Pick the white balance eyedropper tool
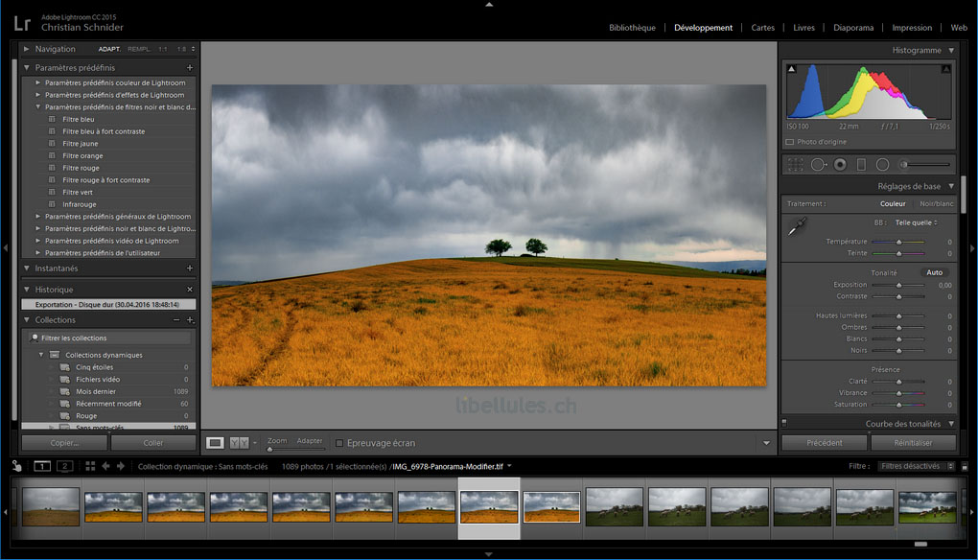The image size is (978, 560). [x=797, y=226]
